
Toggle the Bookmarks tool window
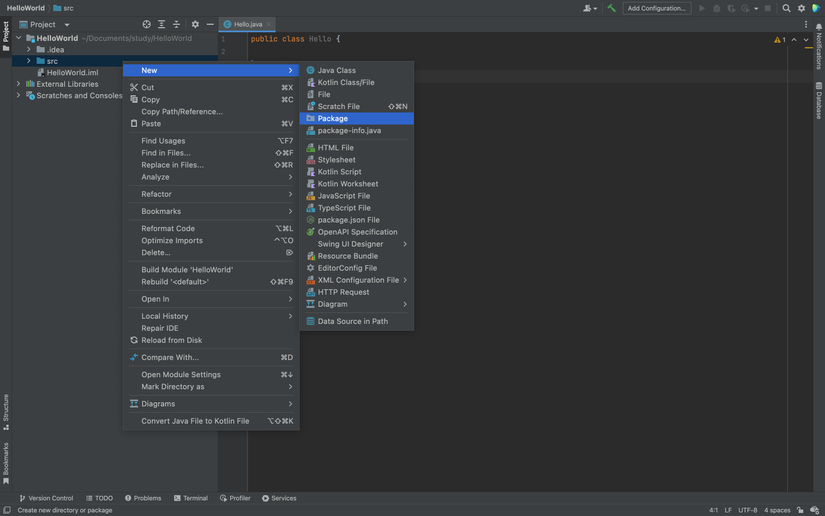[x=6, y=462]
